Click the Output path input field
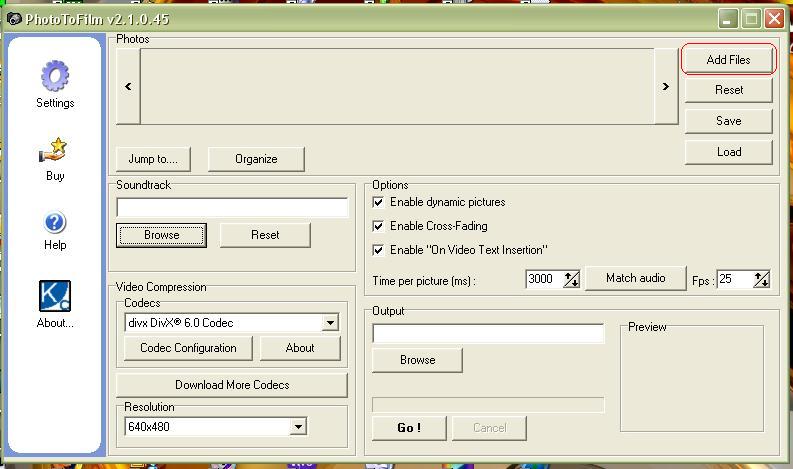 pos(488,333)
